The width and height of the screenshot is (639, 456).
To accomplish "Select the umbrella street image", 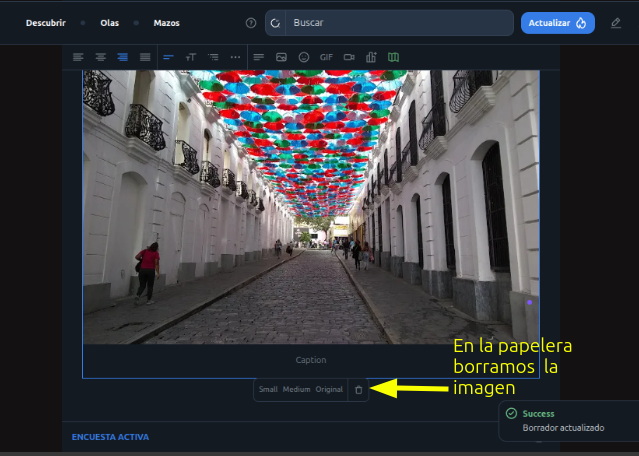I will point(311,207).
